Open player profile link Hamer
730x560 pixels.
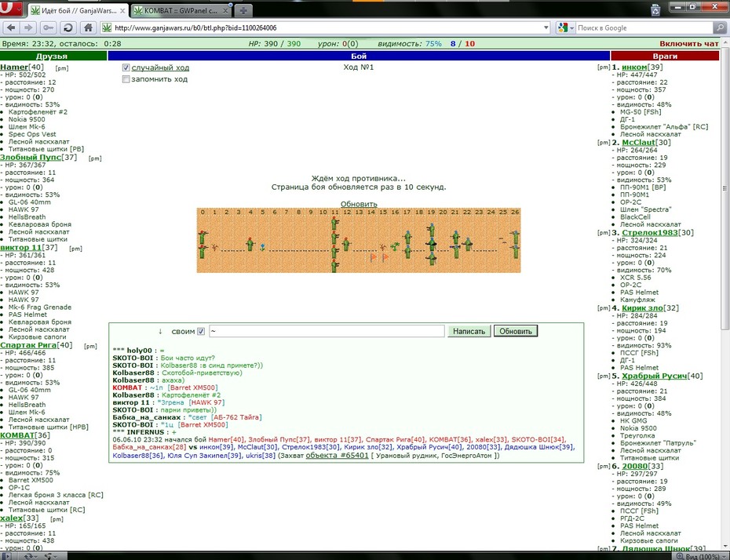coord(14,67)
